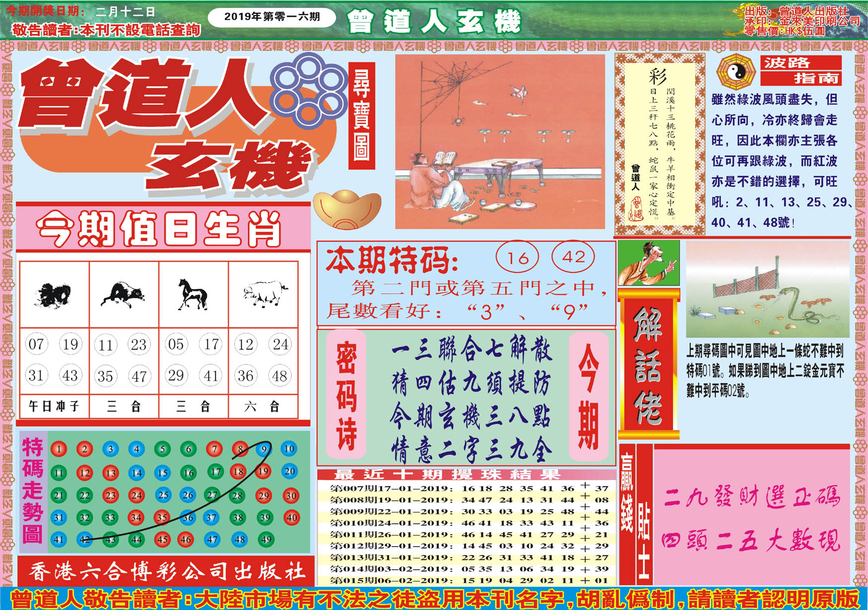Click the cartoon man pointing picture

pos(649,264)
